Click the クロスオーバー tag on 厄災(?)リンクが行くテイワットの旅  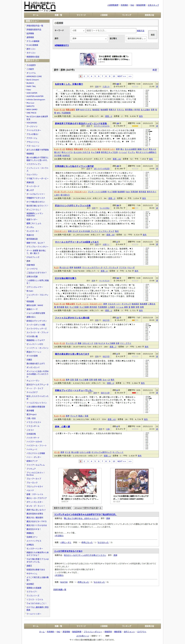pos(61,231)
